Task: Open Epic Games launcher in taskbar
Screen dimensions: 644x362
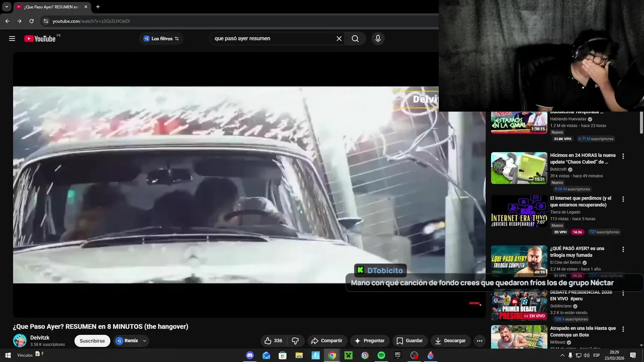Action: pyautogui.click(x=397, y=355)
